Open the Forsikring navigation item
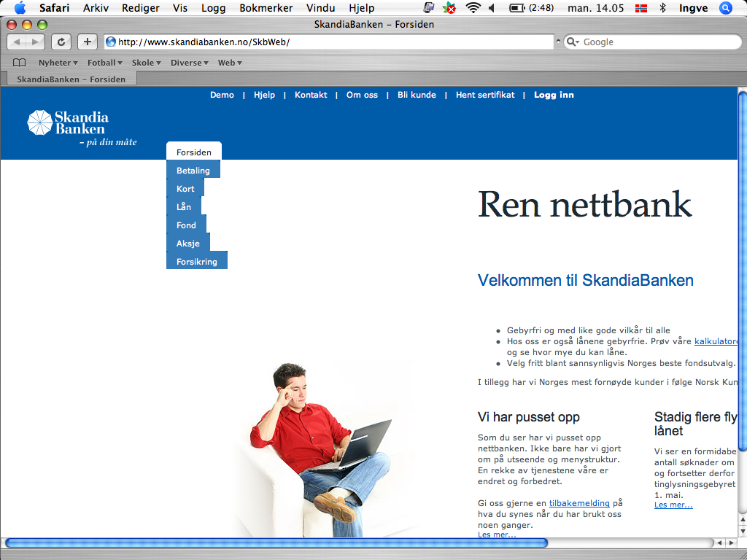 [197, 262]
